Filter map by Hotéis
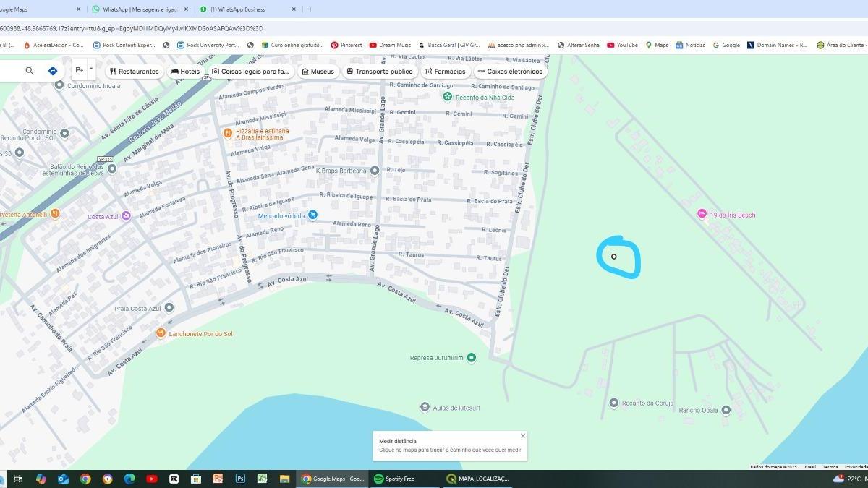Viewport: 868px width, 488px height. click(185, 72)
